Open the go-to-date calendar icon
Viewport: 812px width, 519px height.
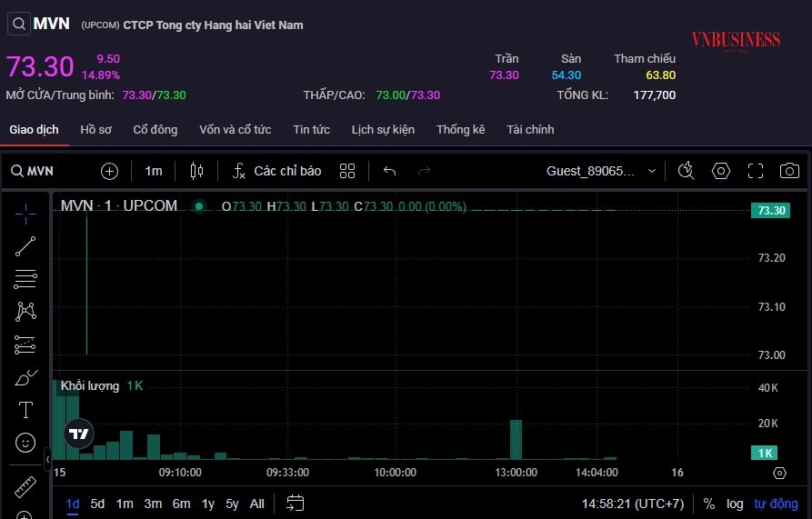click(x=296, y=503)
